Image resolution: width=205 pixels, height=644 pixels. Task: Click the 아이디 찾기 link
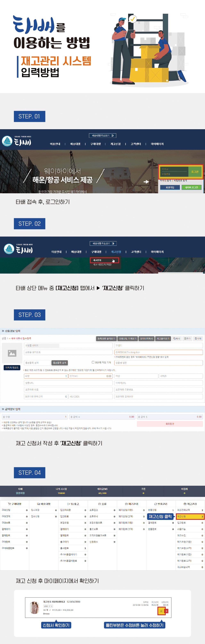pyautogui.click(x=165, y=180)
